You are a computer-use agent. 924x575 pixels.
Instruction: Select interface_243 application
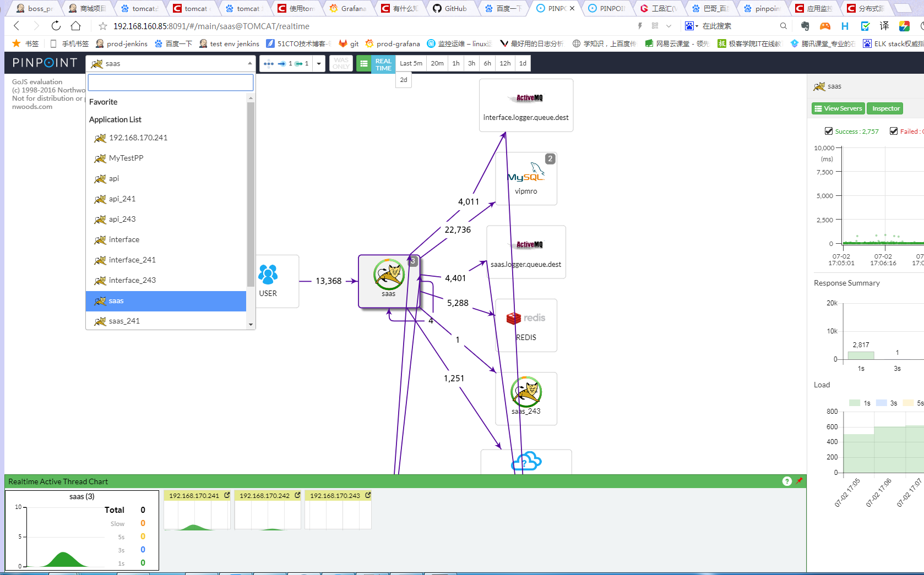(166, 280)
